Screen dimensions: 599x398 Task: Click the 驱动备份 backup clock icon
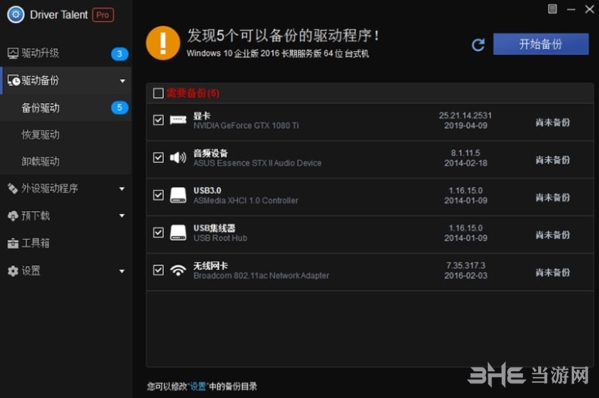(x=13, y=81)
